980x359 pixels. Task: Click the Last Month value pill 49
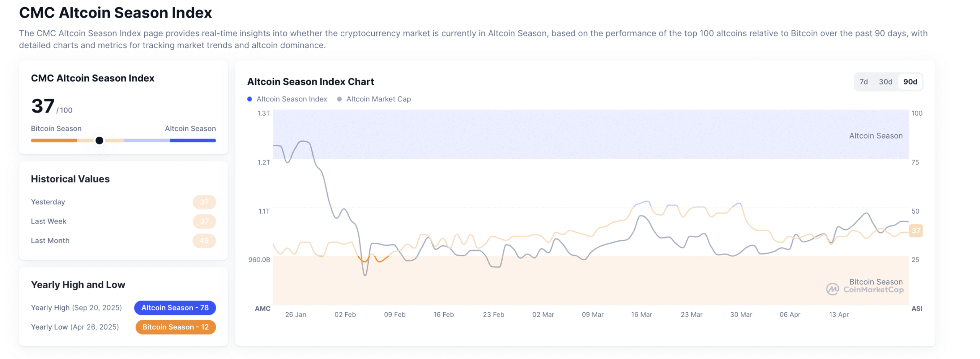(204, 240)
